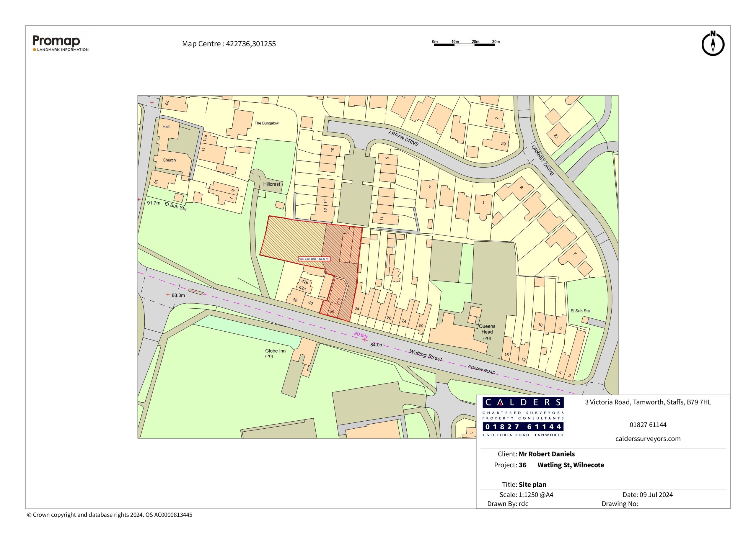
Task: Click The Bungalow label on map
Action: 266,123
